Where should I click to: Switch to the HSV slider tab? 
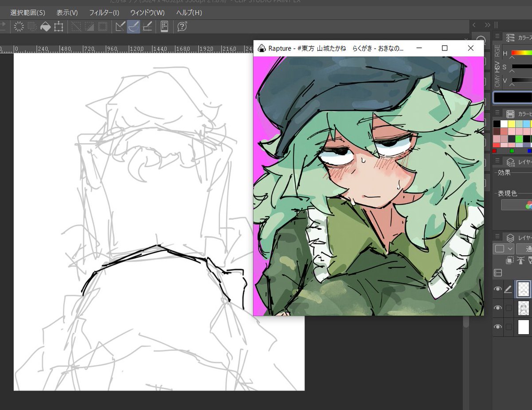[497, 67]
